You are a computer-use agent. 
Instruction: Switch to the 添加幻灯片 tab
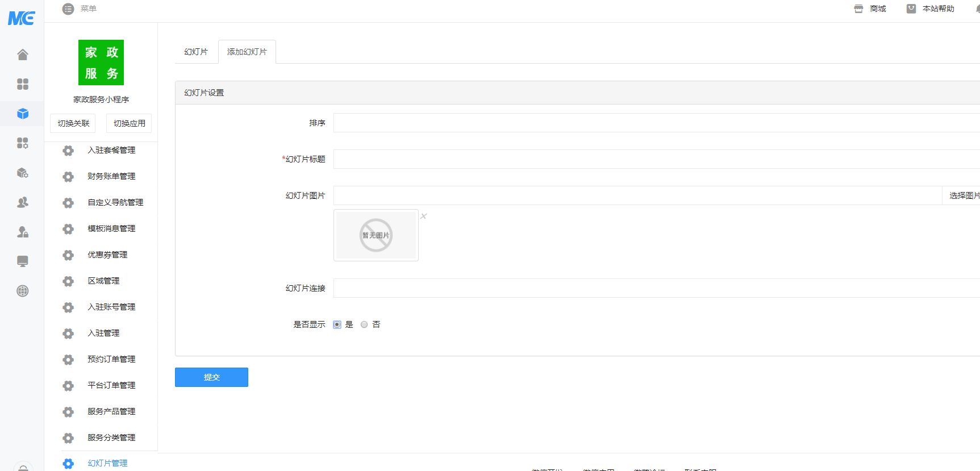(247, 52)
